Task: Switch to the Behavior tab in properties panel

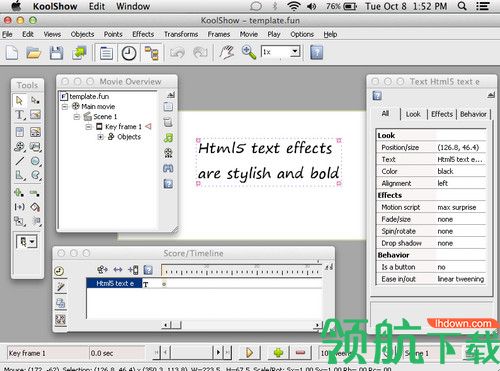Action: click(473, 114)
